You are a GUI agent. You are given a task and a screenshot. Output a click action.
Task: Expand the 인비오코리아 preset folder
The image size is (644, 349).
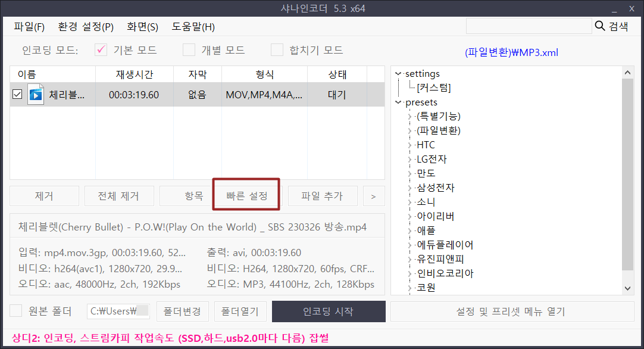click(410, 273)
